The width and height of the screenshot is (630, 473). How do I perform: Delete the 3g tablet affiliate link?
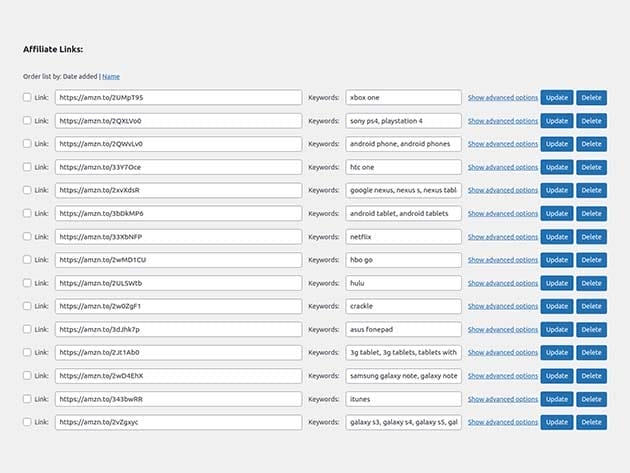[x=591, y=352]
